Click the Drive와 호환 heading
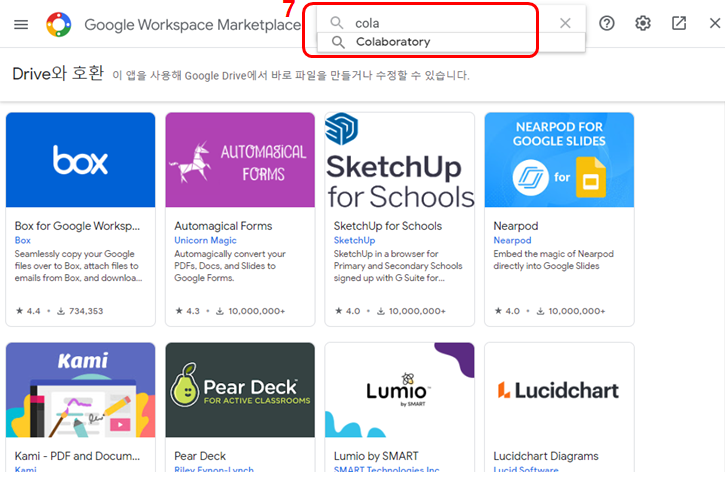 58,74
